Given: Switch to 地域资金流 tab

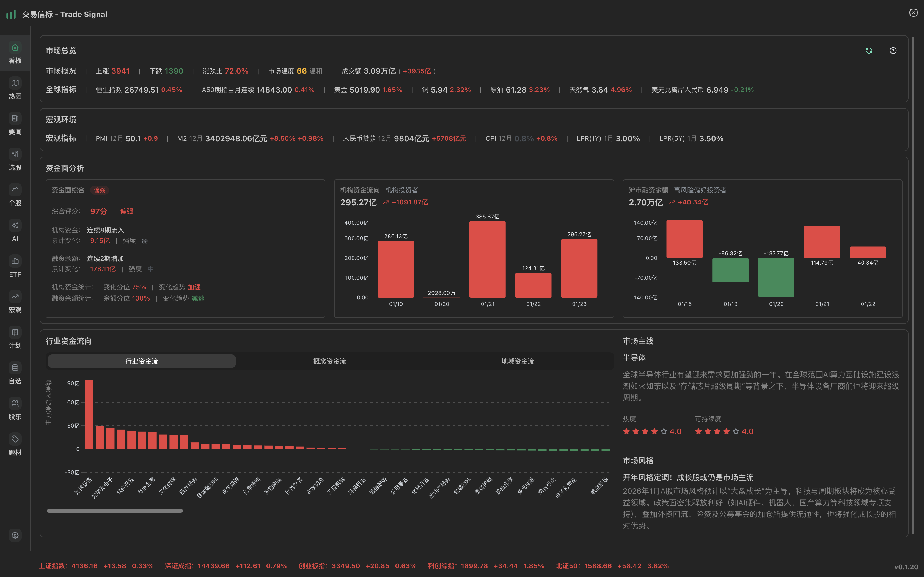Looking at the screenshot, I should [517, 361].
